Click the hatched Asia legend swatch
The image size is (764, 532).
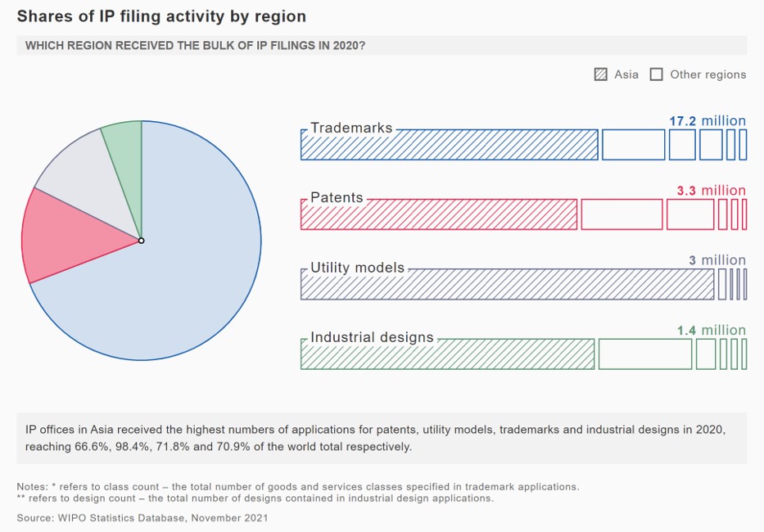601,74
